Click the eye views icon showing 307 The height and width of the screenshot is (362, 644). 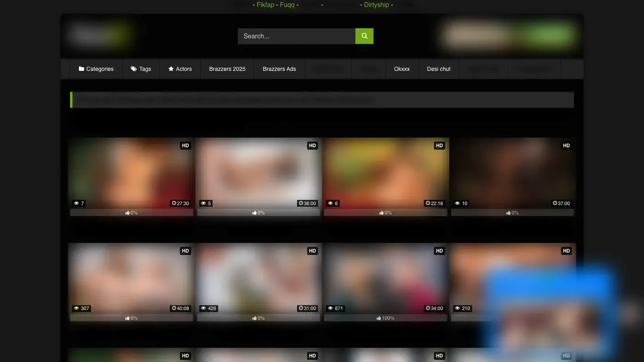(x=76, y=309)
